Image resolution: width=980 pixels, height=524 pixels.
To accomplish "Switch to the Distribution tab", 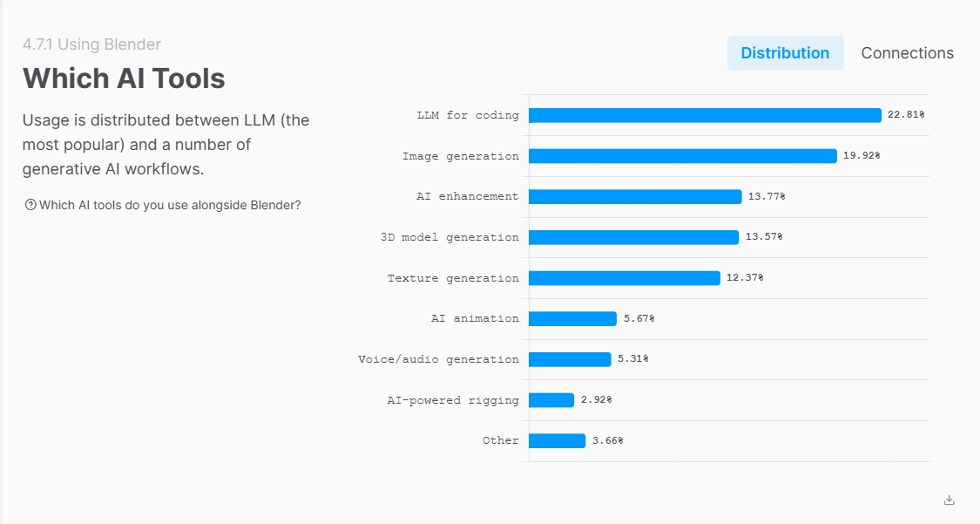I will [x=785, y=53].
